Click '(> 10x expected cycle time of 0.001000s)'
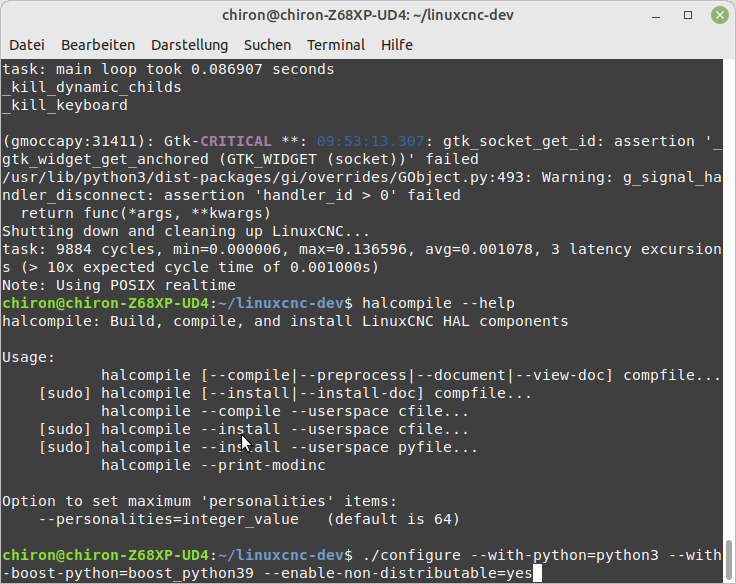The image size is (736, 584). pyautogui.click(x=200, y=268)
